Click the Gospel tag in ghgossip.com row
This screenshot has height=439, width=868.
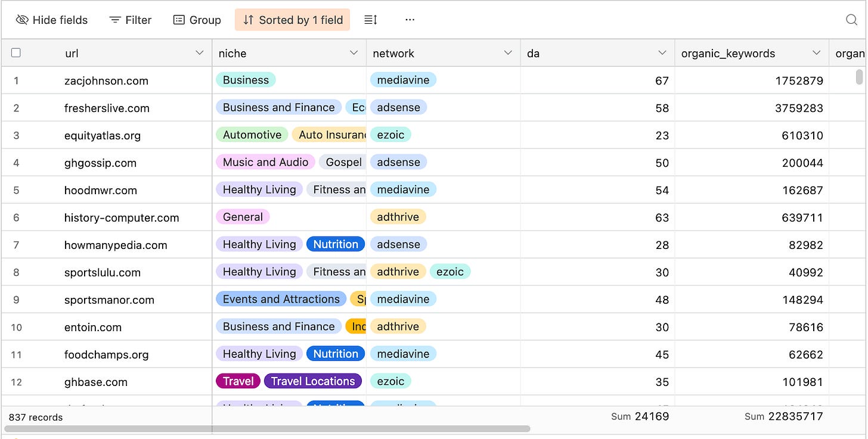tap(343, 162)
